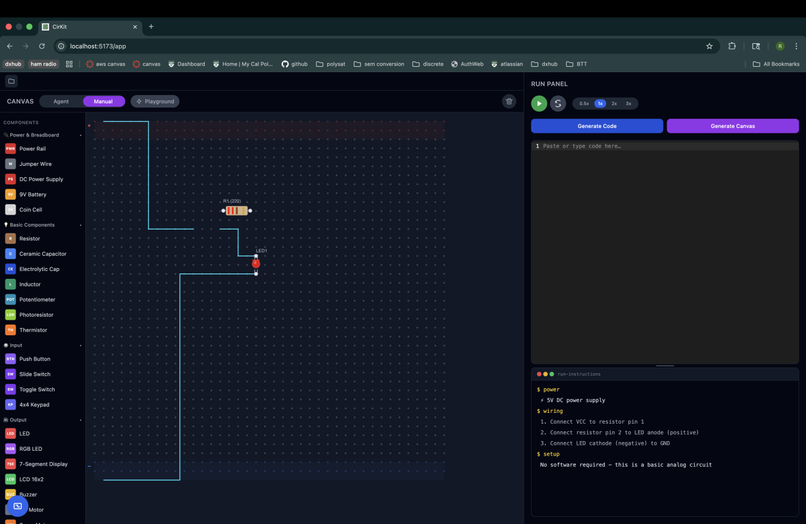
Task: Select the Ceramic Capacitor component
Action: click(x=42, y=254)
